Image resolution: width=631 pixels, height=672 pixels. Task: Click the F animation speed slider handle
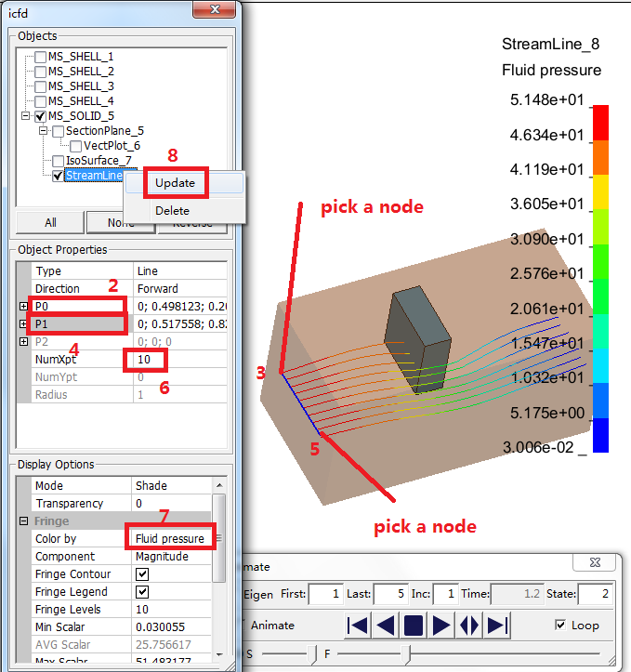tap(405, 654)
